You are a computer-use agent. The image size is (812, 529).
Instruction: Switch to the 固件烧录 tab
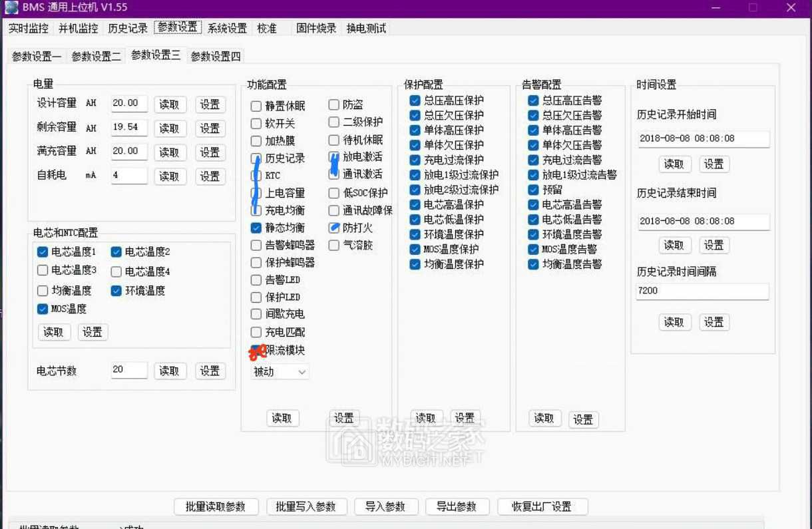316,28
